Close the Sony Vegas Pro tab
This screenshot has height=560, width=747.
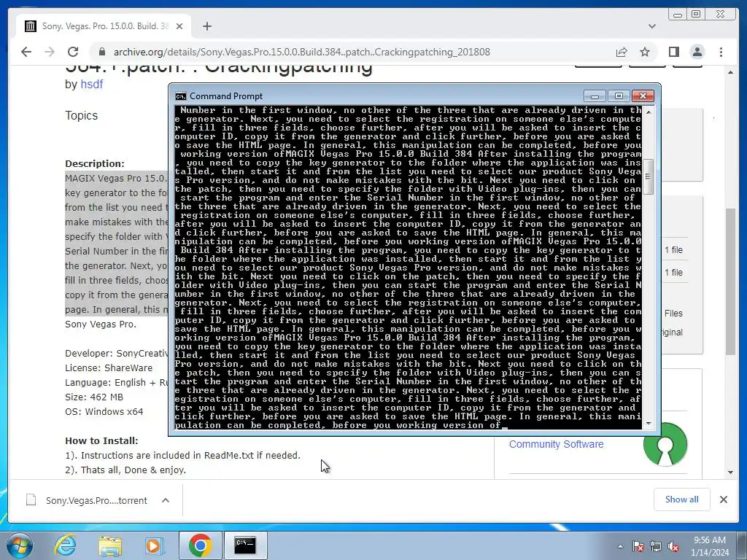(x=179, y=26)
